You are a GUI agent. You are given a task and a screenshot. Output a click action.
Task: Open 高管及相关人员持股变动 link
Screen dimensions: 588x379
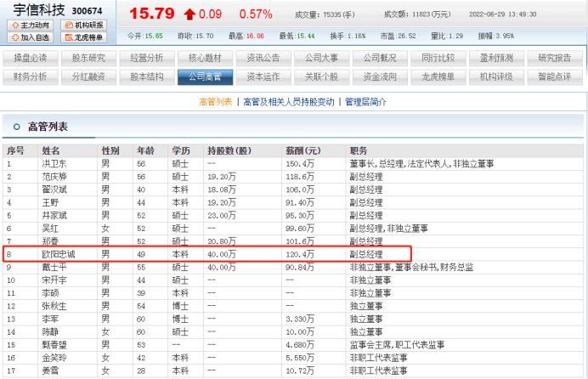tap(289, 102)
